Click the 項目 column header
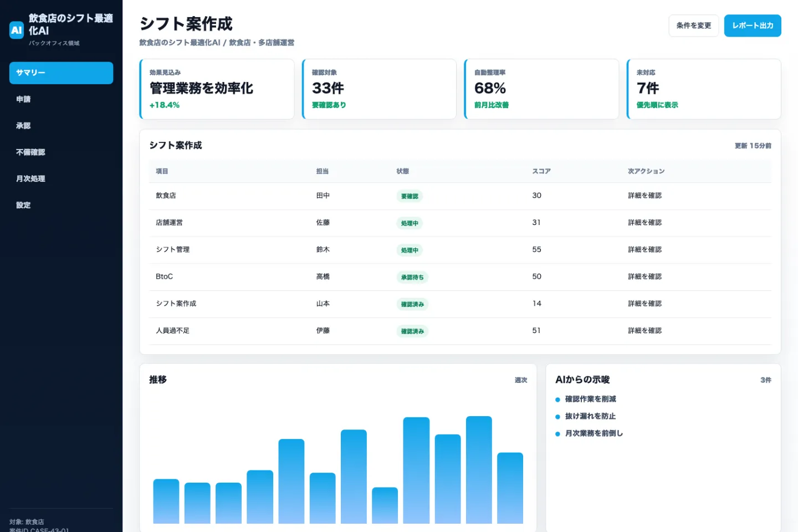Image resolution: width=798 pixels, height=532 pixels. [162, 171]
